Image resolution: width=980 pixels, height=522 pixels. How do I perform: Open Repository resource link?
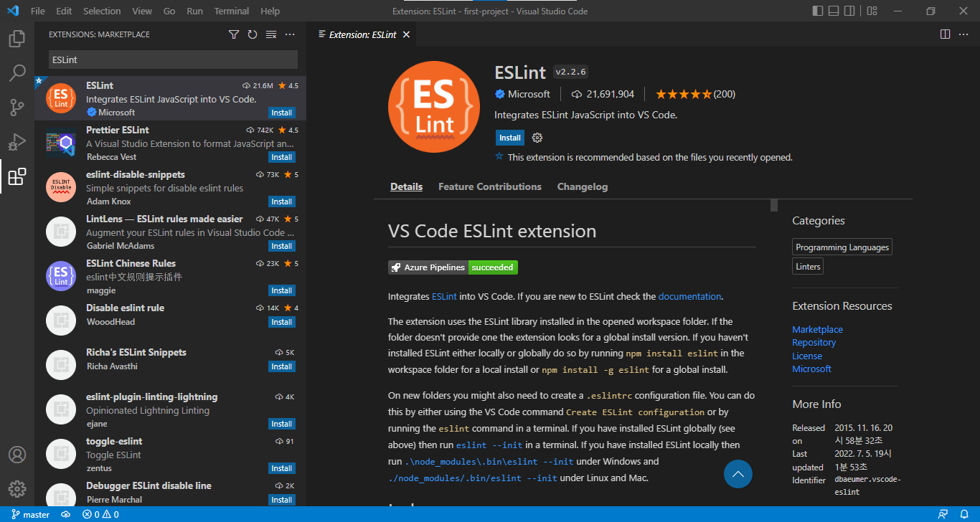click(x=814, y=342)
